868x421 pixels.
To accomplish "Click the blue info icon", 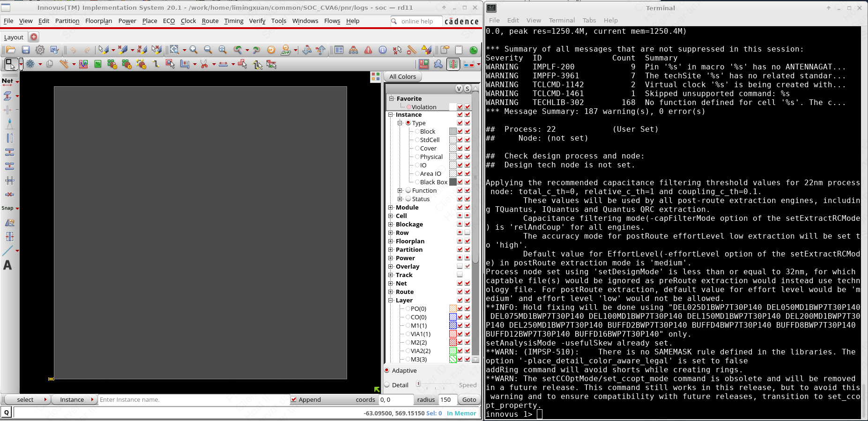I will [x=383, y=50].
